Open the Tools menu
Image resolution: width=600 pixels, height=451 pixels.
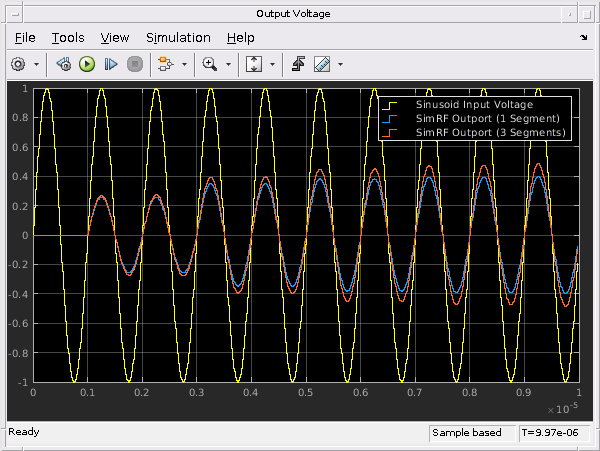68,37
